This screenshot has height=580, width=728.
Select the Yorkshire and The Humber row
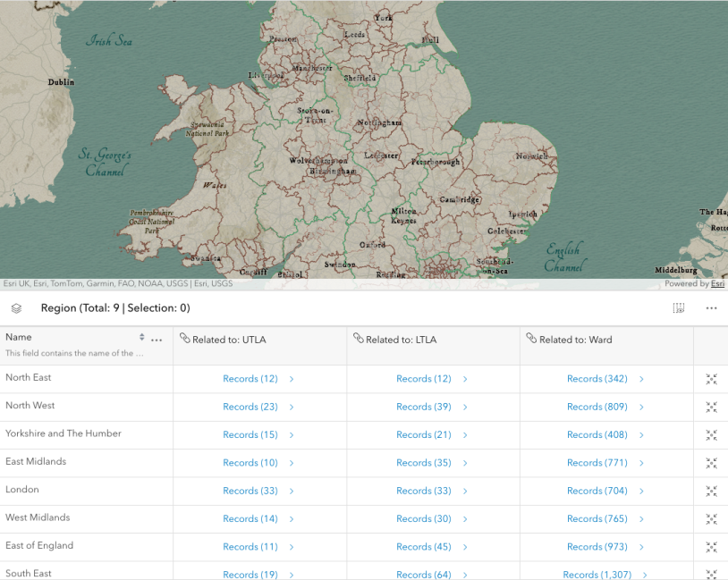[x=63, y=433]
